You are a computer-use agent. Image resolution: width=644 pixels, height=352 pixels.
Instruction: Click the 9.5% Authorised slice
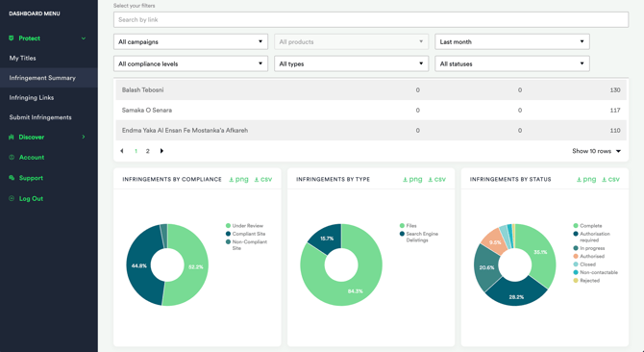pyautogui.click(x=495, y=242)
